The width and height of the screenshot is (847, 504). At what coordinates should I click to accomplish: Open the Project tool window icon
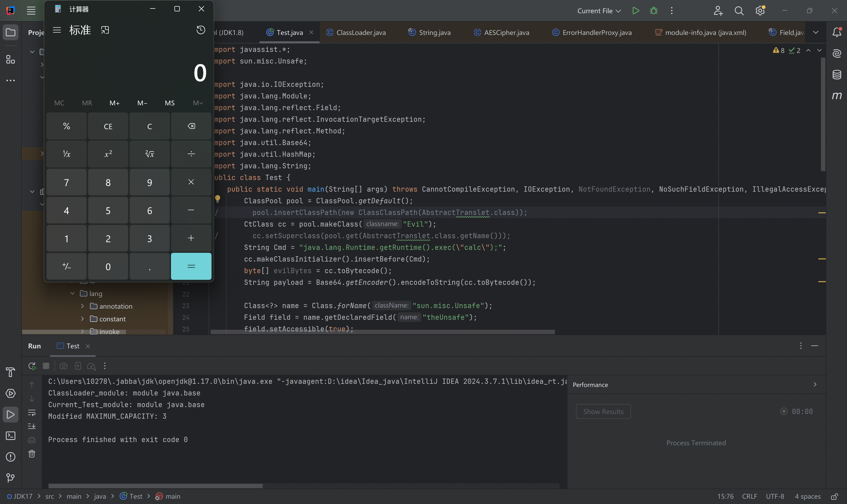click(11, 32)
